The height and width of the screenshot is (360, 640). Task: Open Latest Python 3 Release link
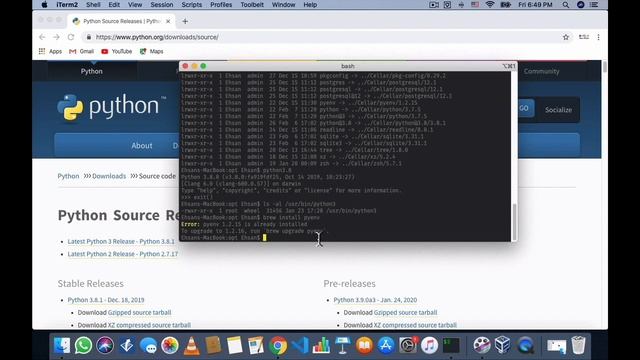pyautogui.click(x=121, y=242)
